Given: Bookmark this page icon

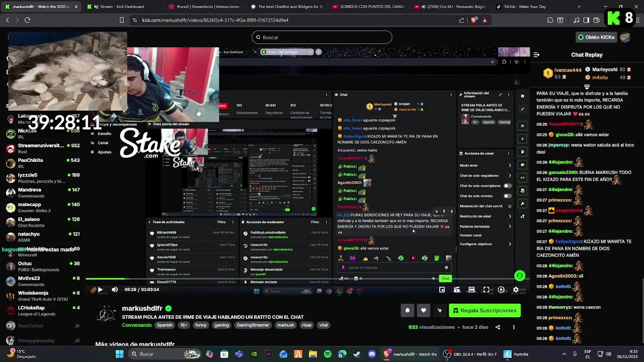Looking at the screenshot, I should (x=121, y=20).
